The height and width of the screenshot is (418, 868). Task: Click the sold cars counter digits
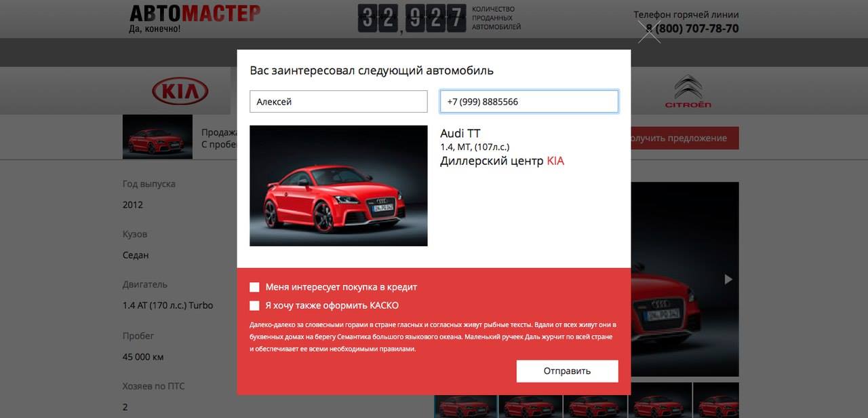412,19
